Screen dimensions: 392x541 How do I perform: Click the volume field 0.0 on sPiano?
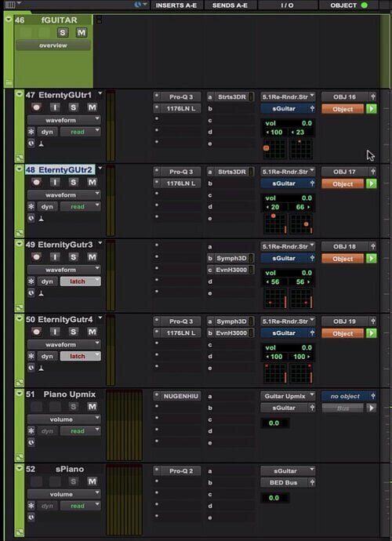[x=274, y=498]
